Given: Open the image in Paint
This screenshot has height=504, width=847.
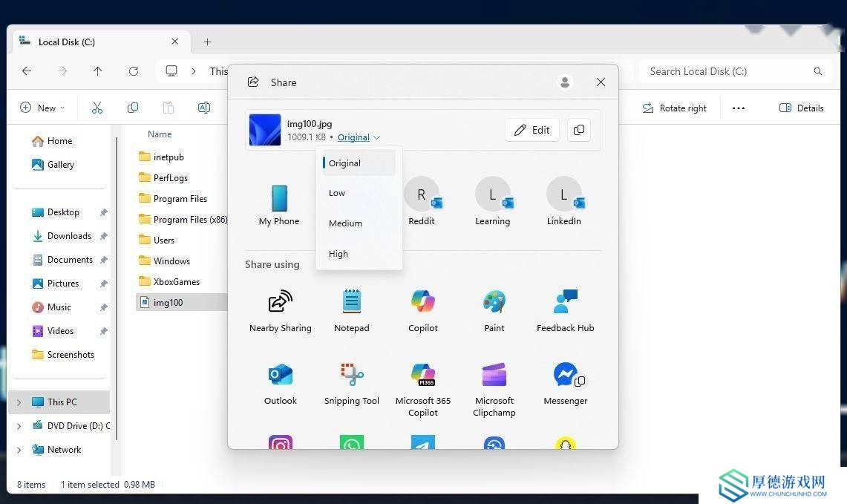Looking at the screenshot, I should (494, 311).
